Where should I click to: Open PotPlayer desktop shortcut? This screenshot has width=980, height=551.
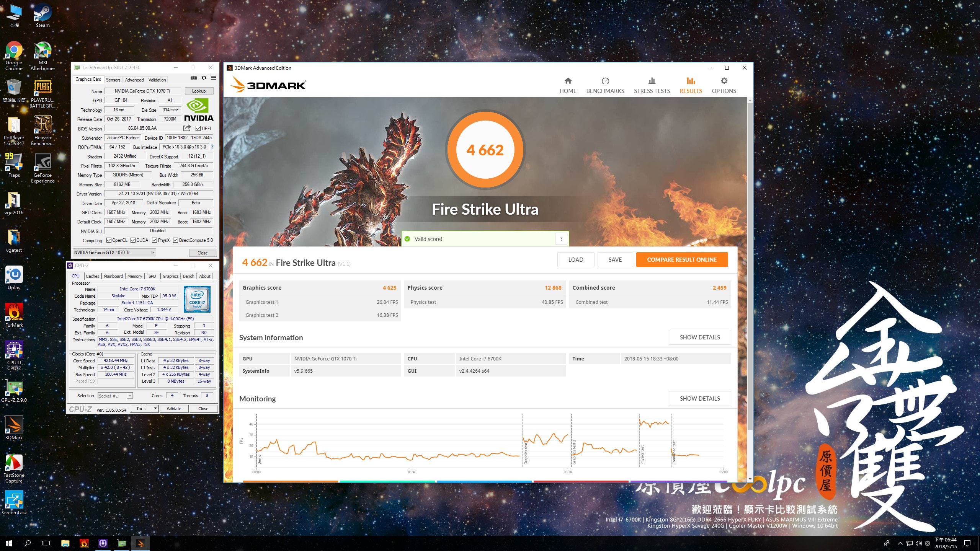pos(14,131)
